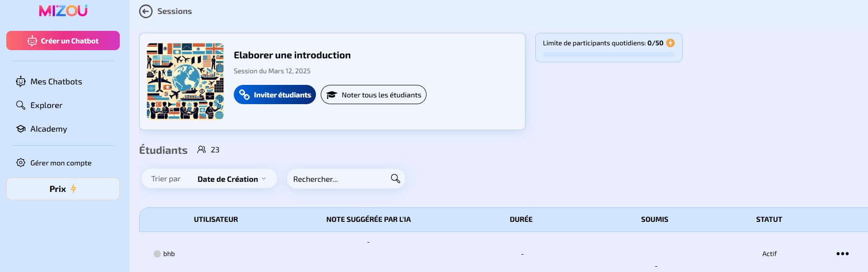
Task: Click the daily participants progress bar
Action: click(609, 54)
